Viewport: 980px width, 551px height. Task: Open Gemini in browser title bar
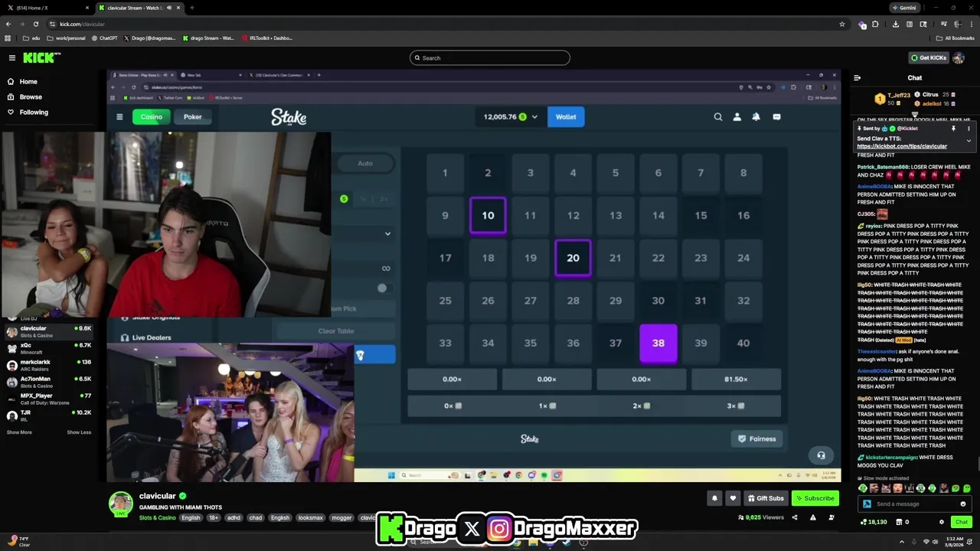[x=904, y=8]
